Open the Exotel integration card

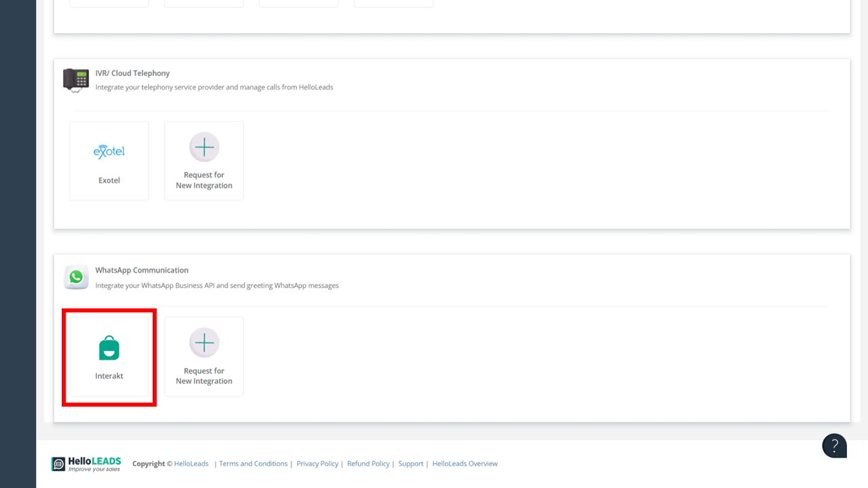(x=109, y=161)
